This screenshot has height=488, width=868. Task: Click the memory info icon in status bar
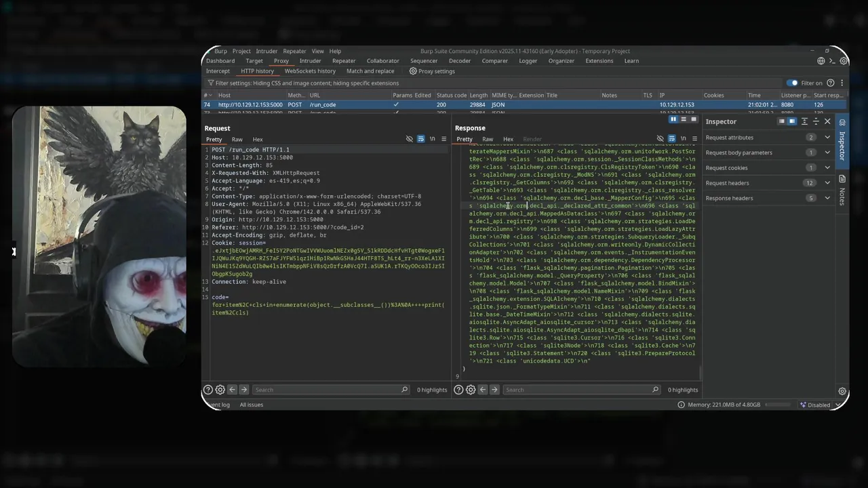[681, 405]
